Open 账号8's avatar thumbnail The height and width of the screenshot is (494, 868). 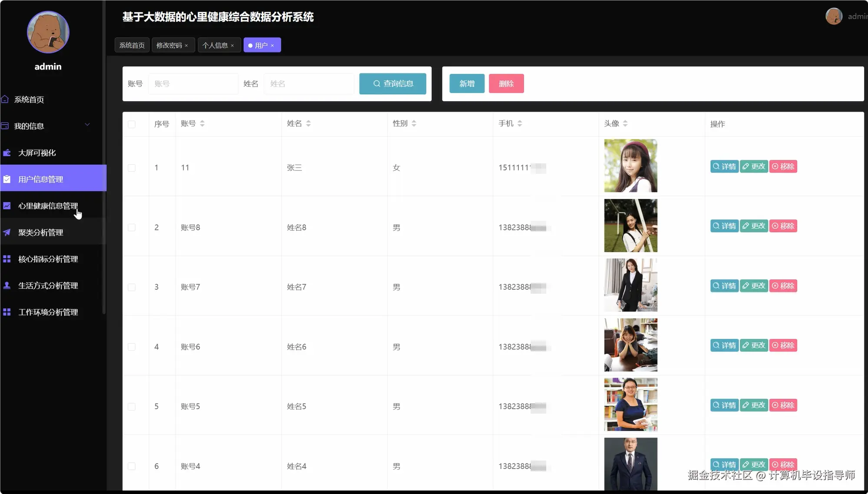630,225
